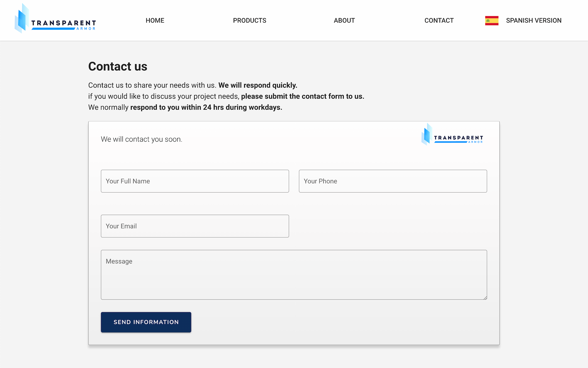The height and width of the screenshot is (368, 588).
Task: Focus the Your Email field
Action: point(195,226)
